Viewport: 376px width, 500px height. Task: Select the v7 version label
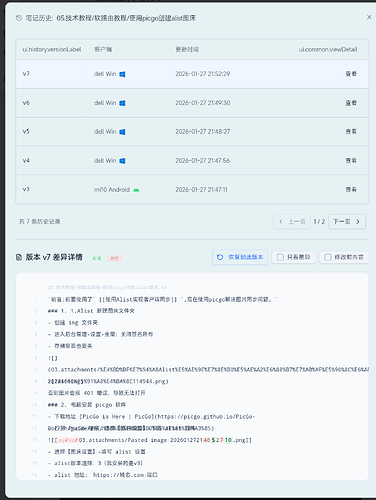coord(26,74)
